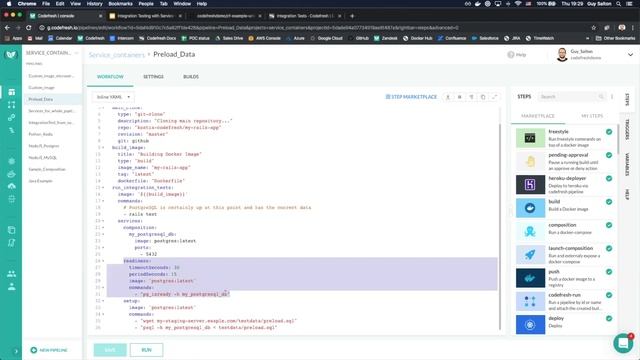This screenshot has height=360, width=640.
Task: Click the search magnifier in Steps panel
Action: click(x=601, y=97)
